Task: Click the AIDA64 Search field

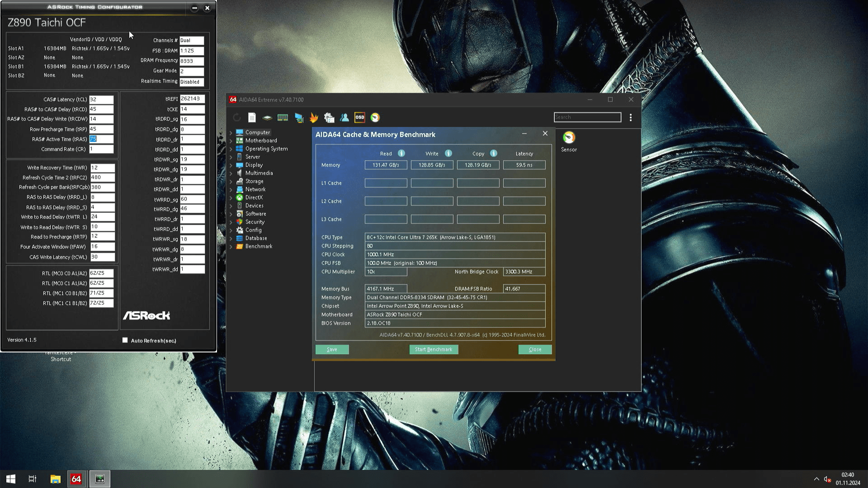Action: click(587, 117)
